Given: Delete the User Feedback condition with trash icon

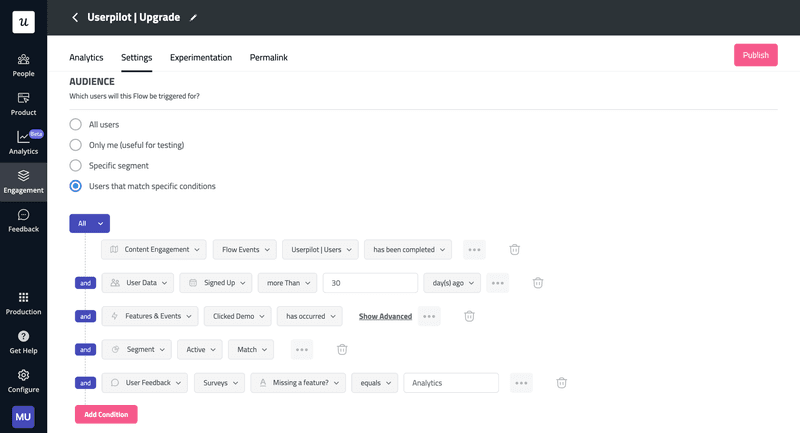Looking at the screenshot, I should tap(561, 383).
